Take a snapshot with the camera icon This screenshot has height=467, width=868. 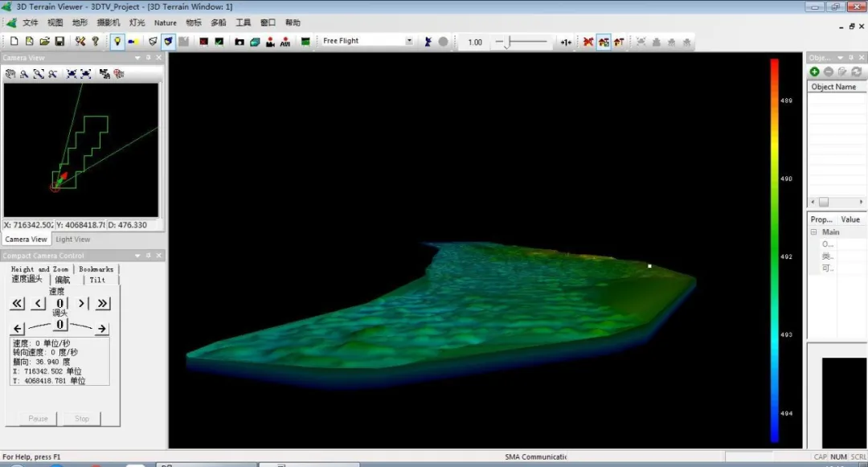click(x=240, y=42)
